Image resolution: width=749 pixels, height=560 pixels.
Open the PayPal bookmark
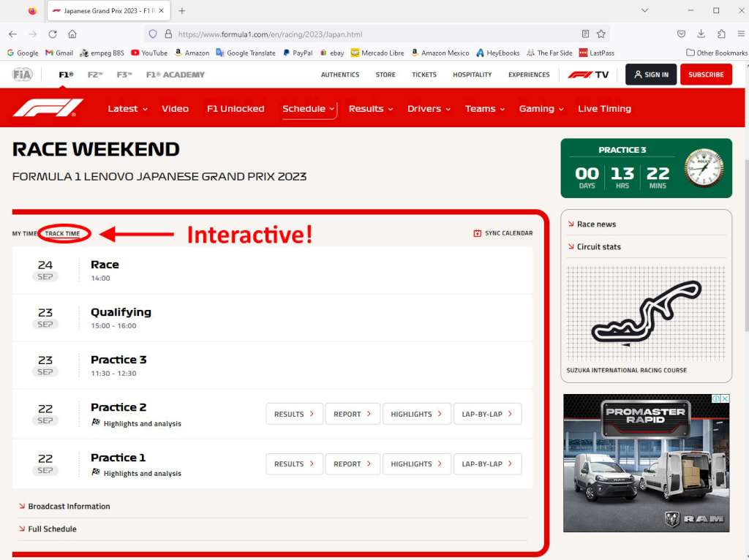298,53
